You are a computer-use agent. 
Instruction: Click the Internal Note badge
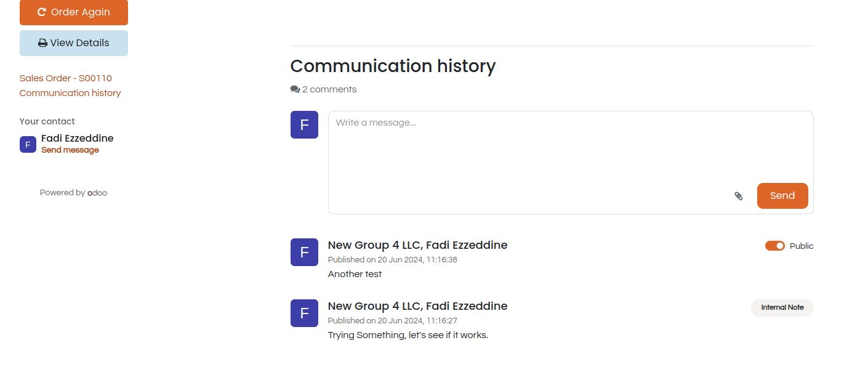coord(782,307)
